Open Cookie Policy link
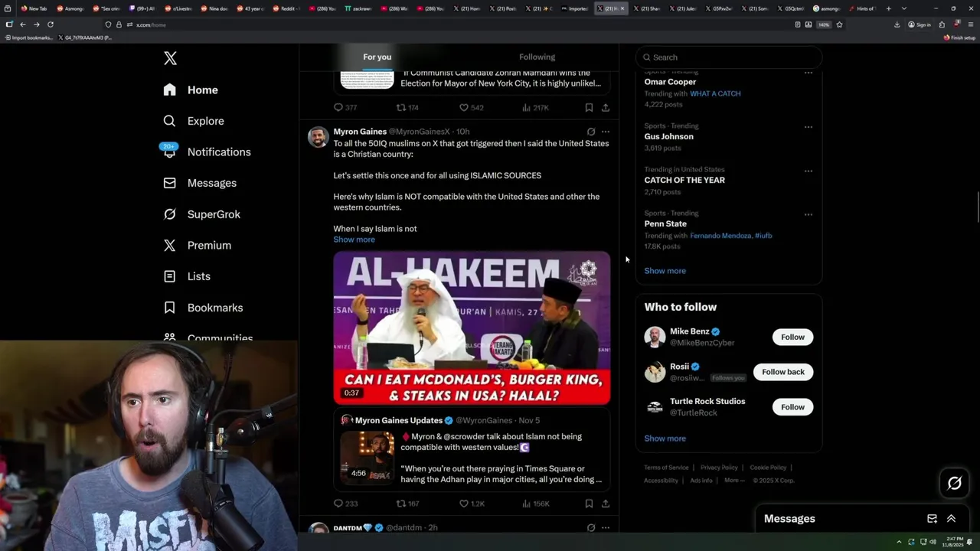Screen dimensions: 980x551 (768, 468)
